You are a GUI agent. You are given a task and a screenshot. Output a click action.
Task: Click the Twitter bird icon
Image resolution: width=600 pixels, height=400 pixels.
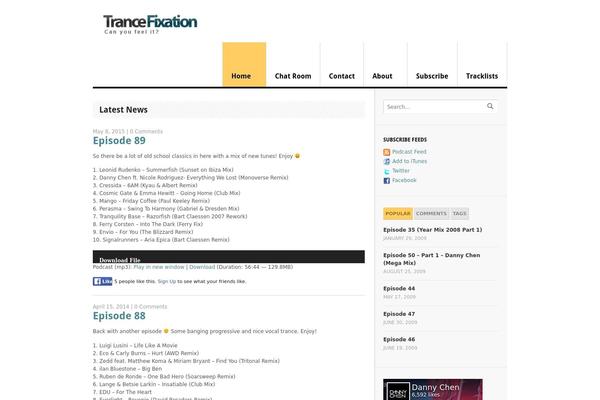pyautogui.click(x=386, y=171)
